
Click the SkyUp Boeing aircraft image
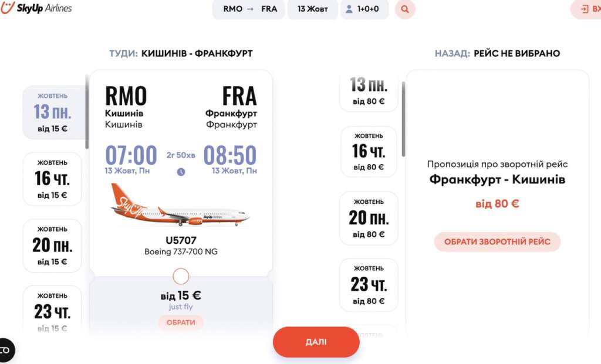tap(180, 205)
